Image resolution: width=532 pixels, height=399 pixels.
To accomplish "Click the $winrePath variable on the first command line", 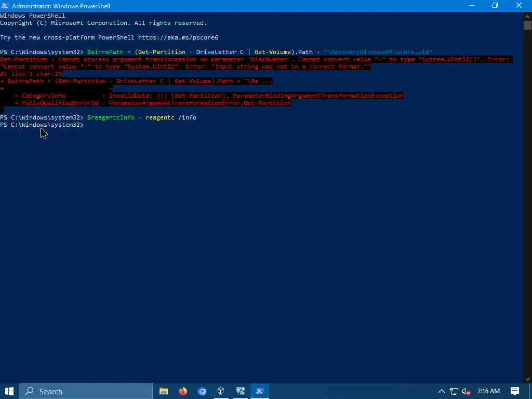I will [105, 52].
